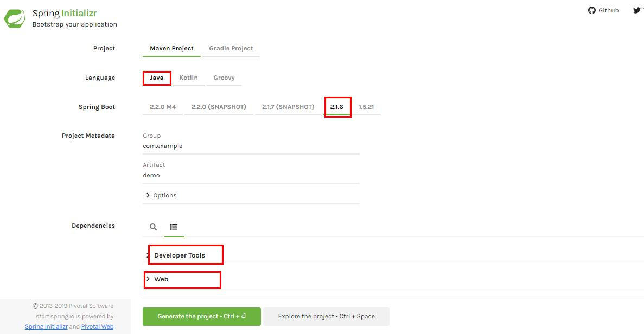The image size is (644, 334).
Task: Click Explore the project button
Action: [x=327, y=316]
